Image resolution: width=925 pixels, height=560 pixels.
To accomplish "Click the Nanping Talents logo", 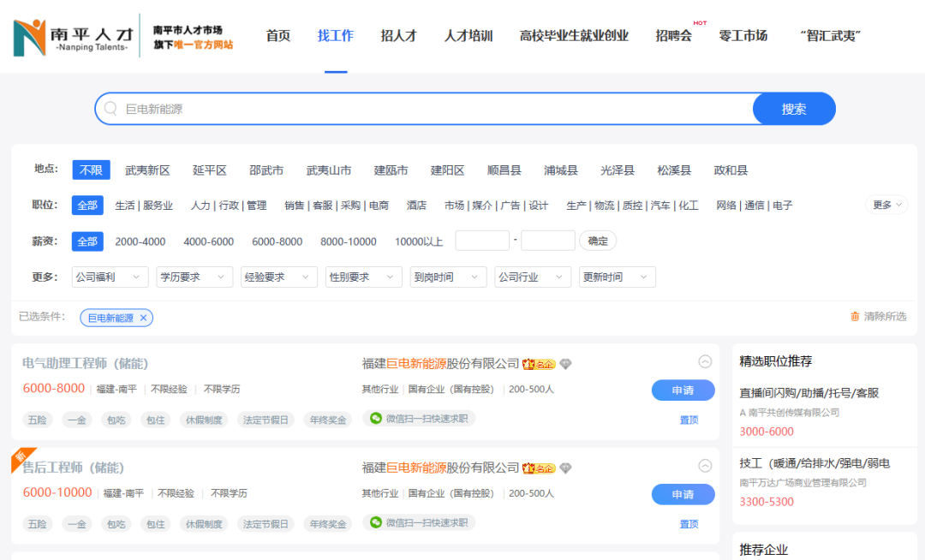I will (74, 37).
